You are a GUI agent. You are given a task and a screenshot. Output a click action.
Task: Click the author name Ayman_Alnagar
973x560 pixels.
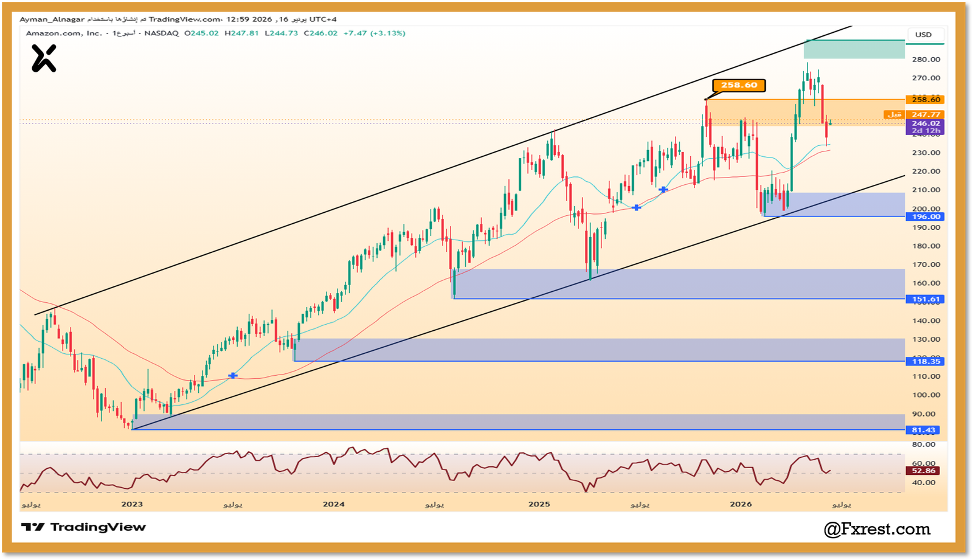[52, 19]
